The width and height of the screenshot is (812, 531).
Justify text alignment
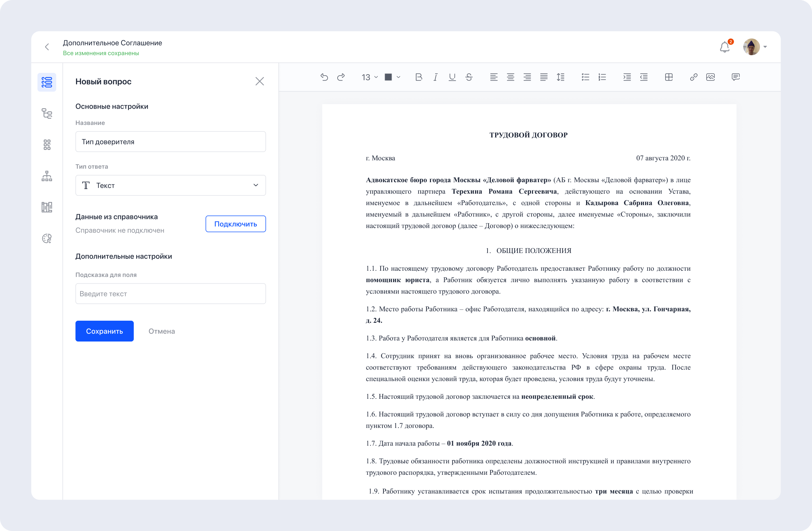click(x=544, y=77)
